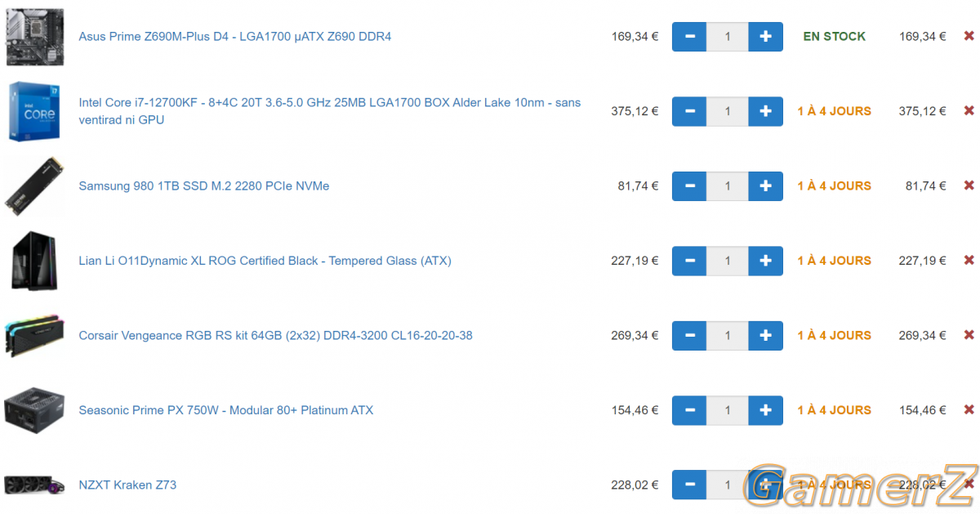The height and width of the screenshot is (514, 980).
Task: Decrease NZXT Kraken Z73 quantity
Action: pyautogui.click(x=689, y=485)
